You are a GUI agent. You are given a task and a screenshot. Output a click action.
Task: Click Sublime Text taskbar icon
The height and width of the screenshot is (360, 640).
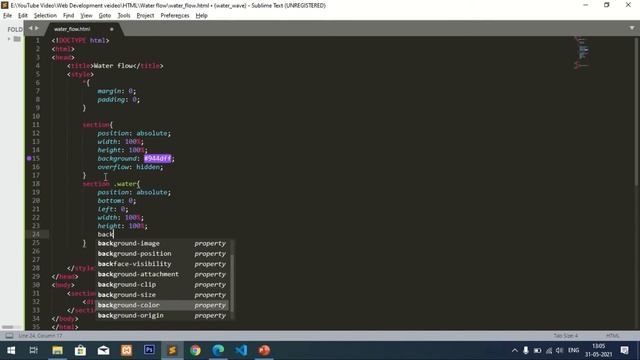click(x=172, y=350)
